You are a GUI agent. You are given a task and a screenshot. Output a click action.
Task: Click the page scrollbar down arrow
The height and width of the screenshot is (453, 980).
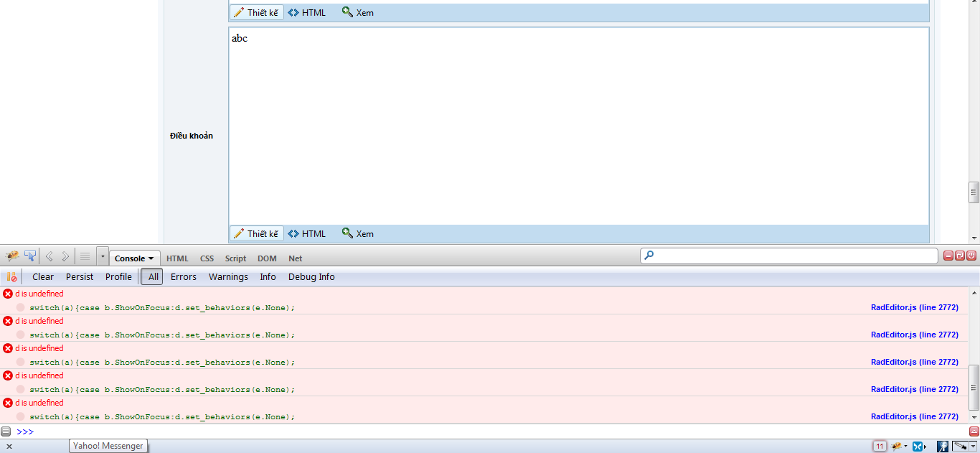point(974,238)
